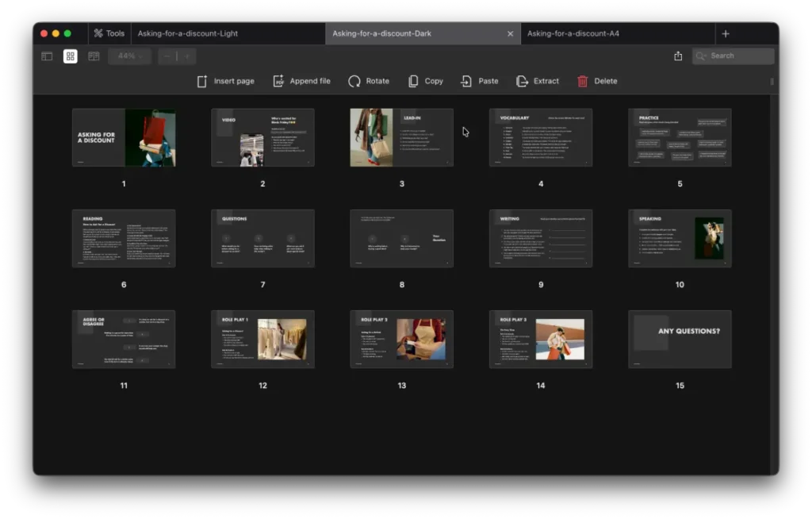812x519 pixels.
Task: Click the Search input field
Action: click(x=739, y=56)
